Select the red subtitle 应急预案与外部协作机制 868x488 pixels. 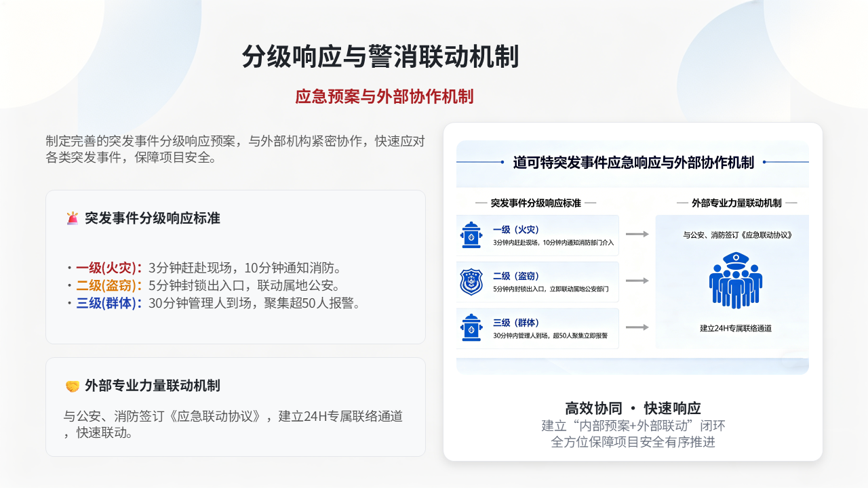384,96
